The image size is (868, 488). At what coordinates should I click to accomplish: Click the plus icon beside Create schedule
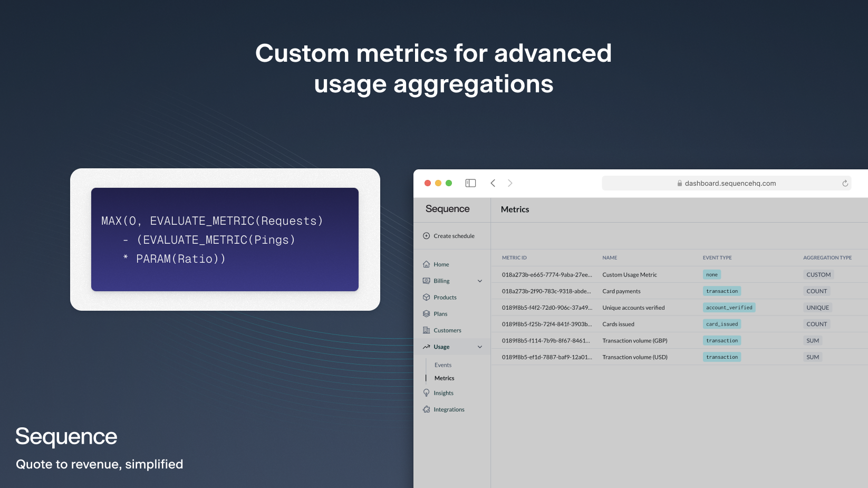tap(426, 236)
